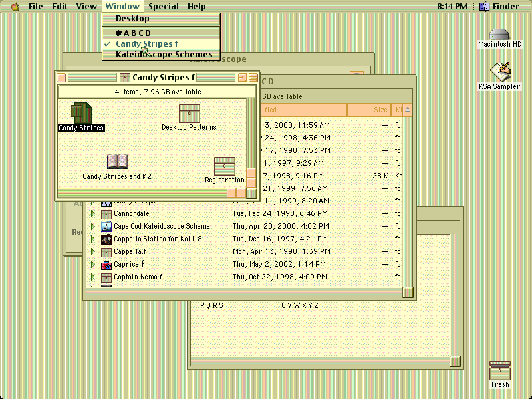Select the Cappella.f folder icon
Viewport: 532px width, 399px height.
tap(106, 252)
